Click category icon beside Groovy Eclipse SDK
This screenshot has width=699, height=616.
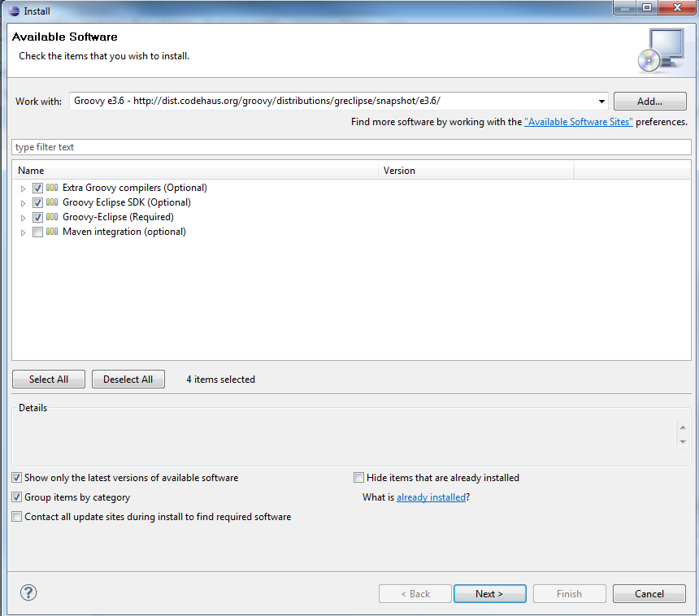pos(52,202)
